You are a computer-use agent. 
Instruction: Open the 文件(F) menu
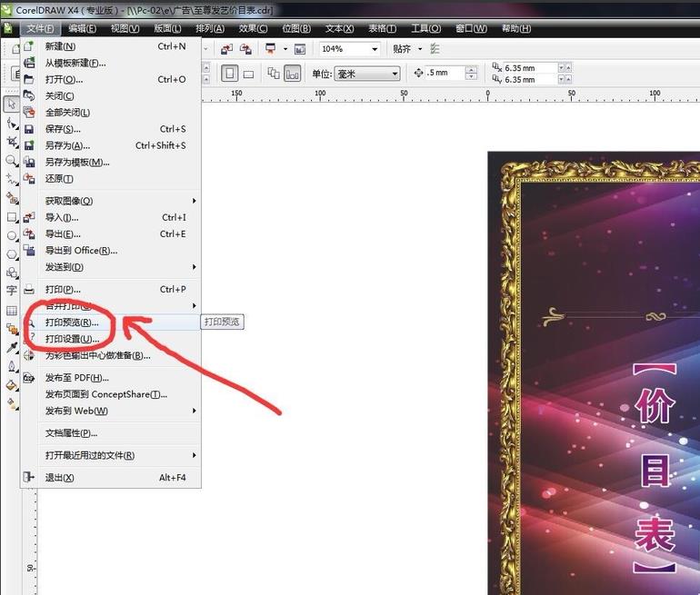[40, 28]
